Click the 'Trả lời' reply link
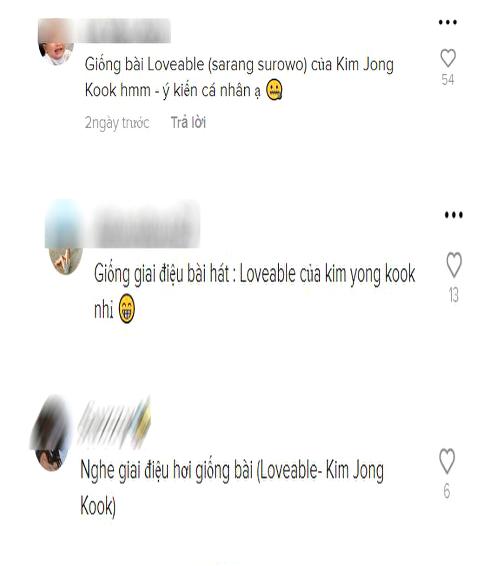Viewport: 491px width, 566px height. 188,123
